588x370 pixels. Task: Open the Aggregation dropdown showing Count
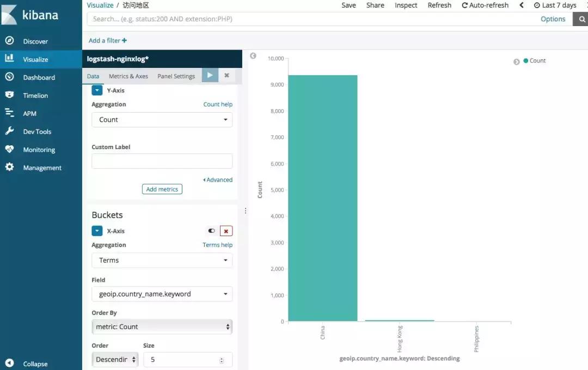162,119
